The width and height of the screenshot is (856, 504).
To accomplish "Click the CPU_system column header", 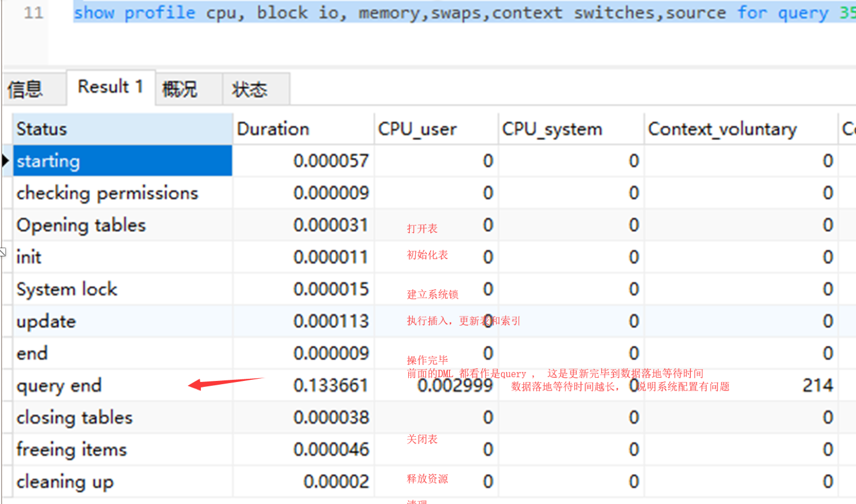I will click(571, 129).
